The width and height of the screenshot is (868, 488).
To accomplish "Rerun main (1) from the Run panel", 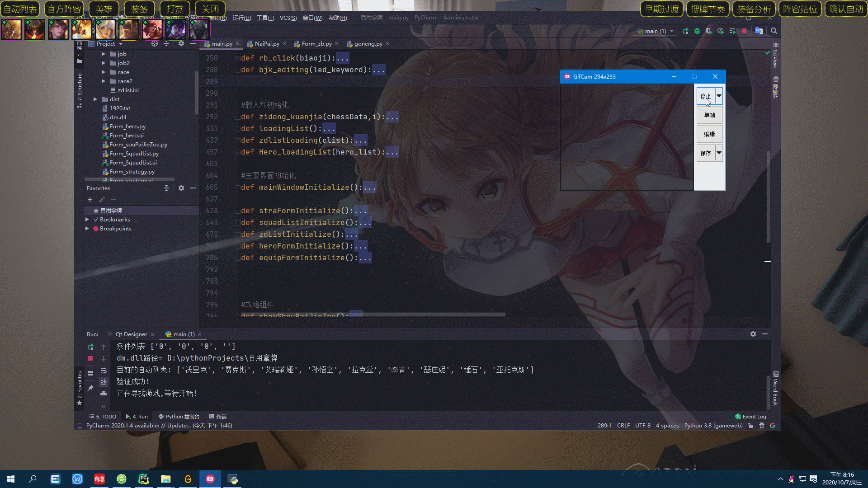I will (x=90, y=347).
